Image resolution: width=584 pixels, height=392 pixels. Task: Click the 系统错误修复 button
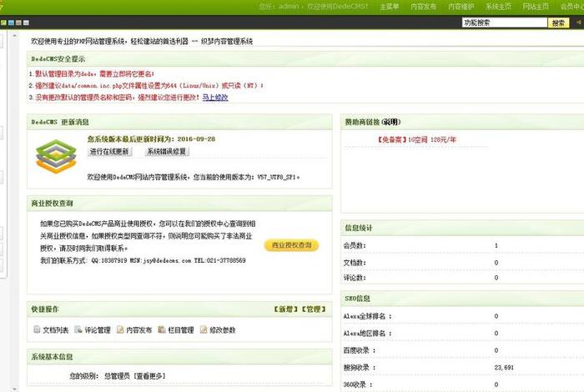click(x=167, y=152)
